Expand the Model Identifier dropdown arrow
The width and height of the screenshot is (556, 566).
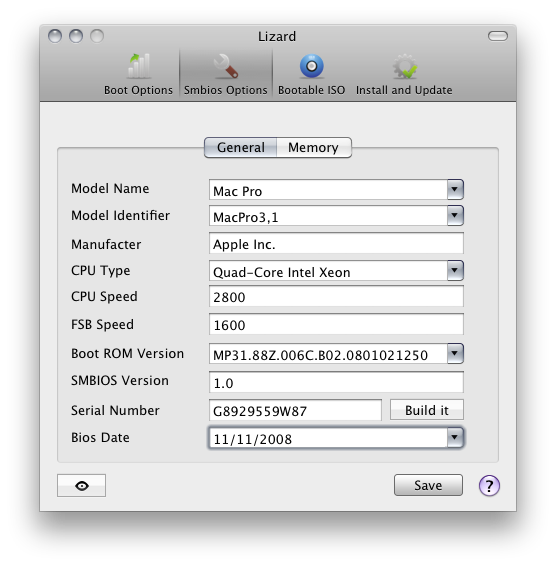click(x=455, y=215)
